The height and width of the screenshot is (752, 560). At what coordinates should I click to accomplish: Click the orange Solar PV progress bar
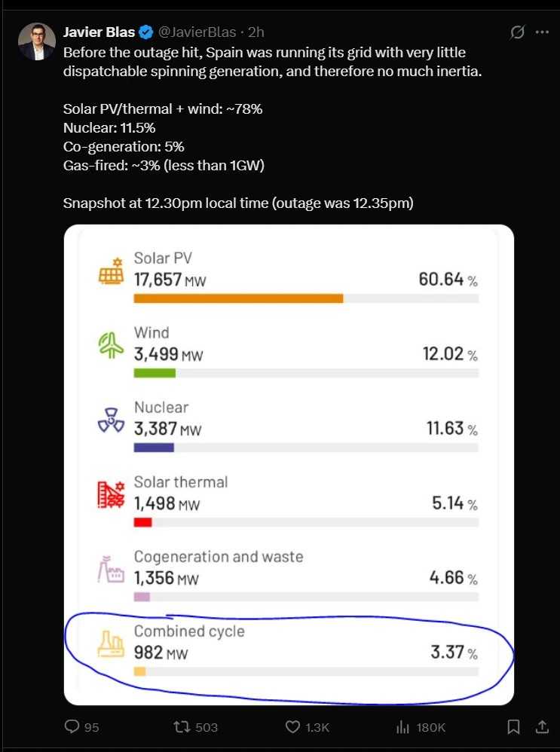pyautogui.click(x=238, y=298)
